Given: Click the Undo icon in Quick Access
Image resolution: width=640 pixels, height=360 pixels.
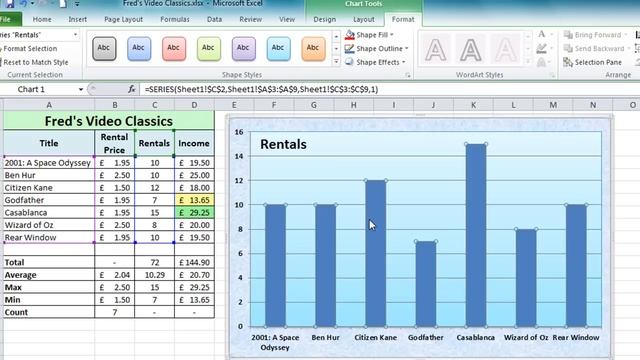Looking at the screenshot, I should 23,4.
